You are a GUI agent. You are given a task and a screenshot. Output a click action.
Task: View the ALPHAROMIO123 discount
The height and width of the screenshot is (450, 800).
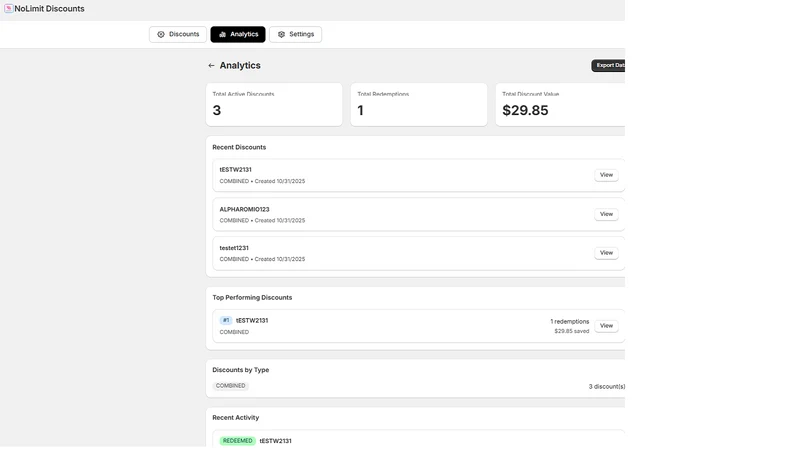[x=606, y=214]
